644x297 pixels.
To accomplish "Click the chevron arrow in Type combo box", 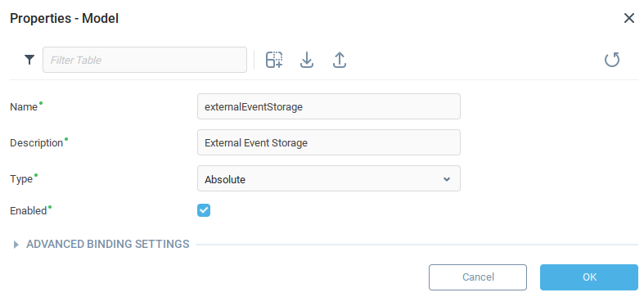I will click(447, 179).
